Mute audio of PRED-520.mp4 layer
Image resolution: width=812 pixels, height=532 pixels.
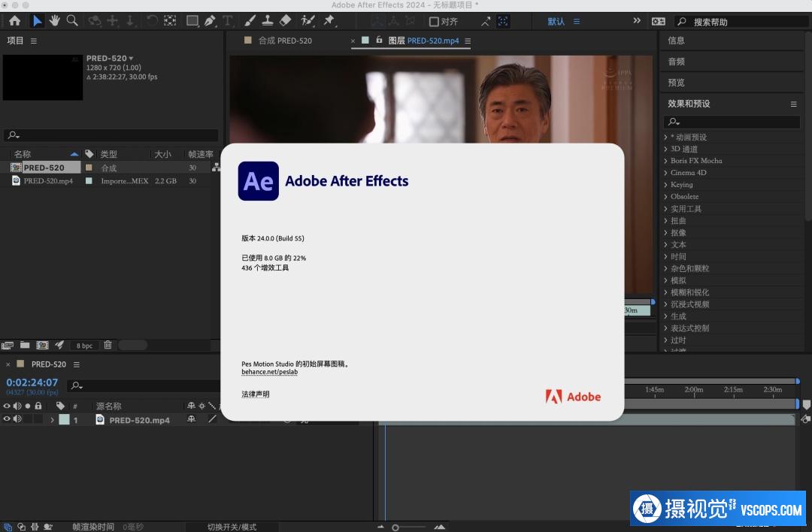coord(17,419)
